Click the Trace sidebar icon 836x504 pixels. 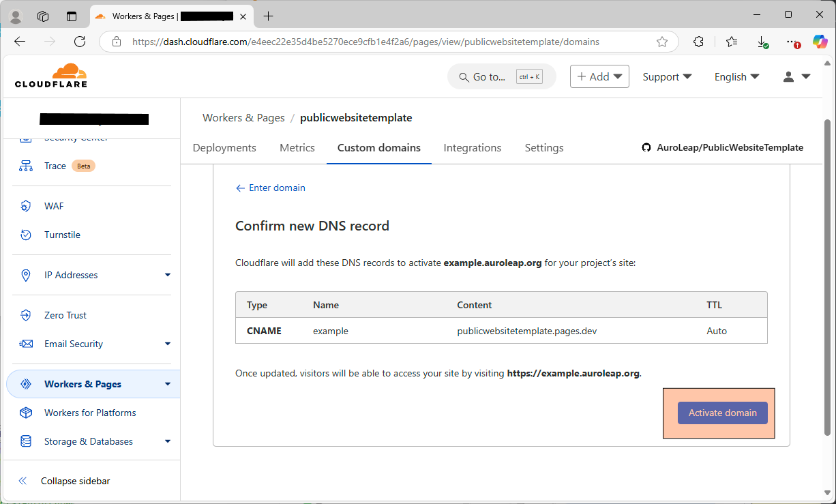tap(26, 166)
